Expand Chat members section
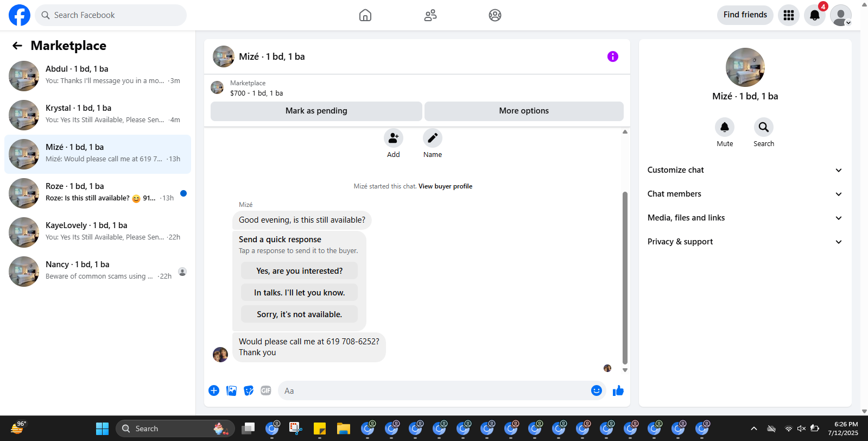Viewport: 868px width, 441px height. click(x=745, y=194)
